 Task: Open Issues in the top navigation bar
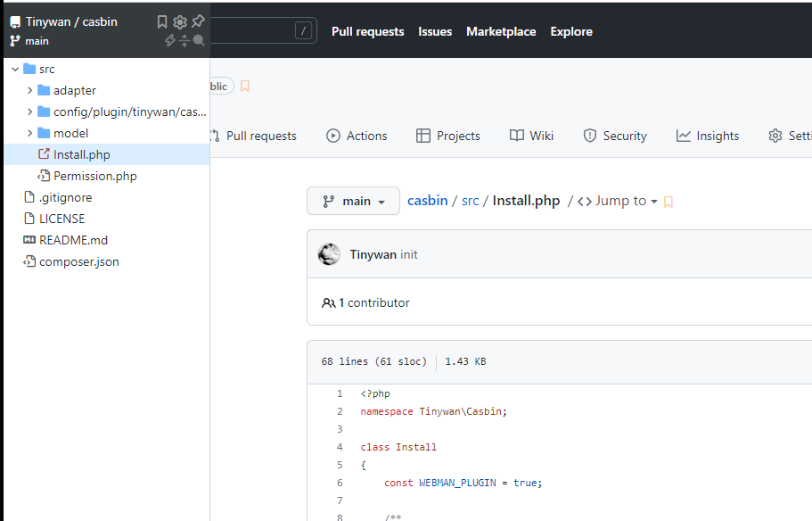click(x=435, y=31)
